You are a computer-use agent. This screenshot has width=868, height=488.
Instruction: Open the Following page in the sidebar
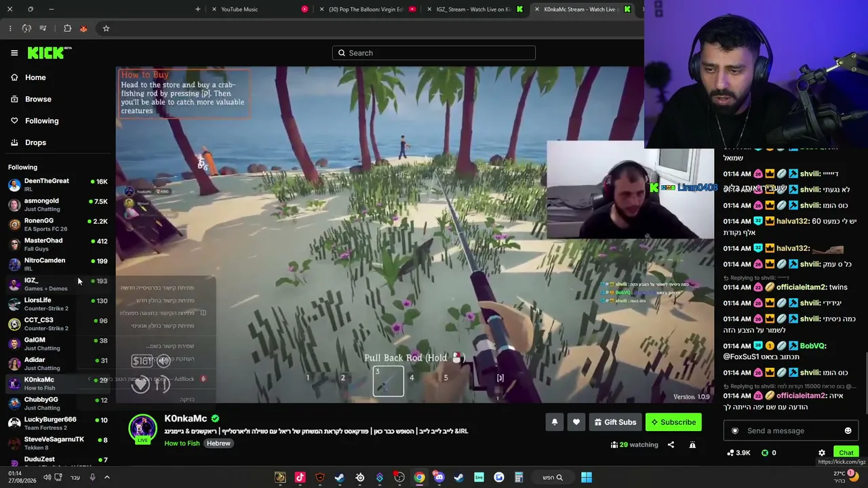[x=41, y=121]
